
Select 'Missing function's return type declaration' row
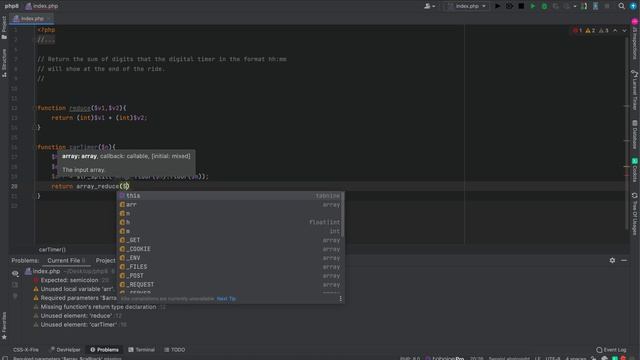click(100, 307)
